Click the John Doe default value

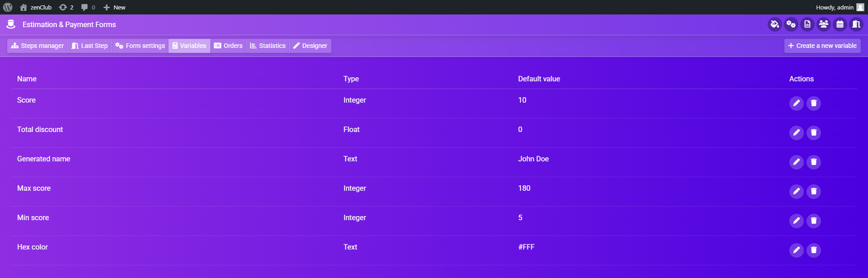pyautogui.click(x=533, y=159)
